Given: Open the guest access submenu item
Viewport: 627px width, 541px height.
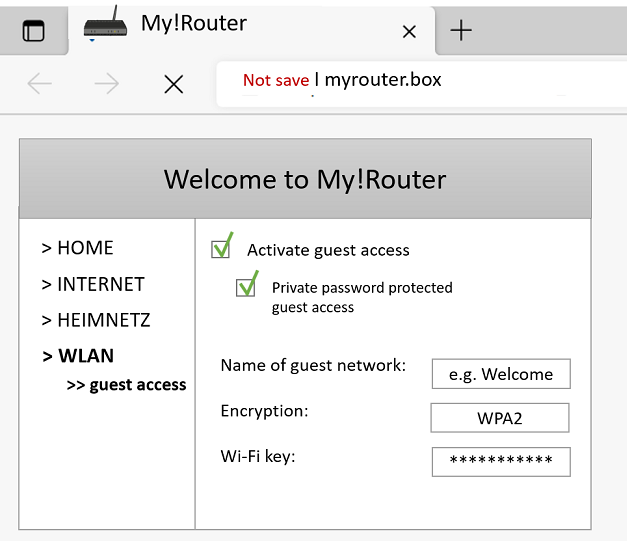Looking at the screenshot, I should click(x=126, y=385).
